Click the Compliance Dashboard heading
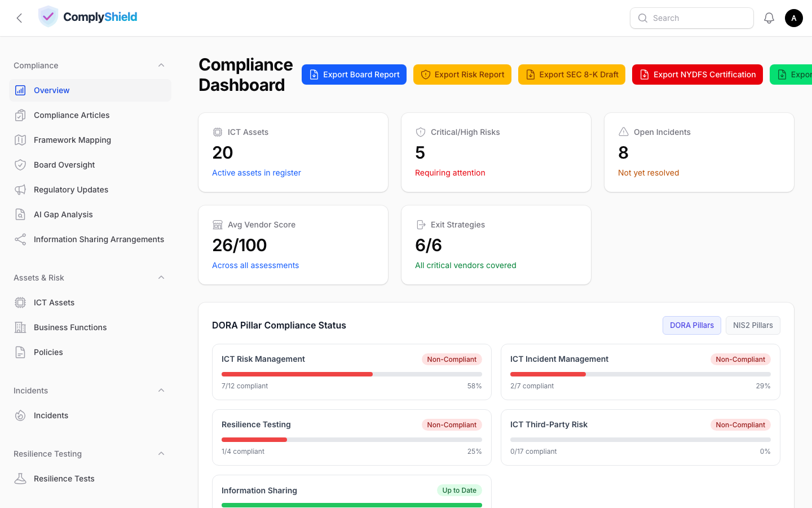The image size is (812, 508). (246, 75)
